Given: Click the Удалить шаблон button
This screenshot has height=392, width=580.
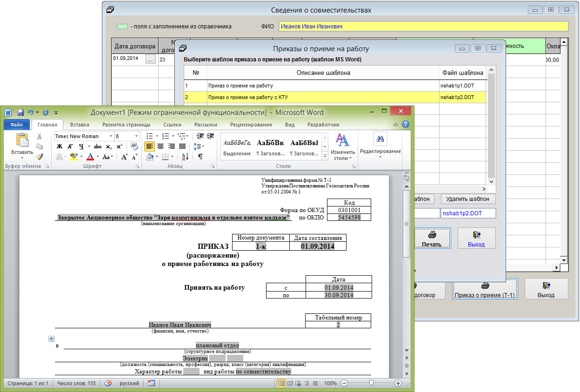Looking at the screenshot, I should point(467,199).
